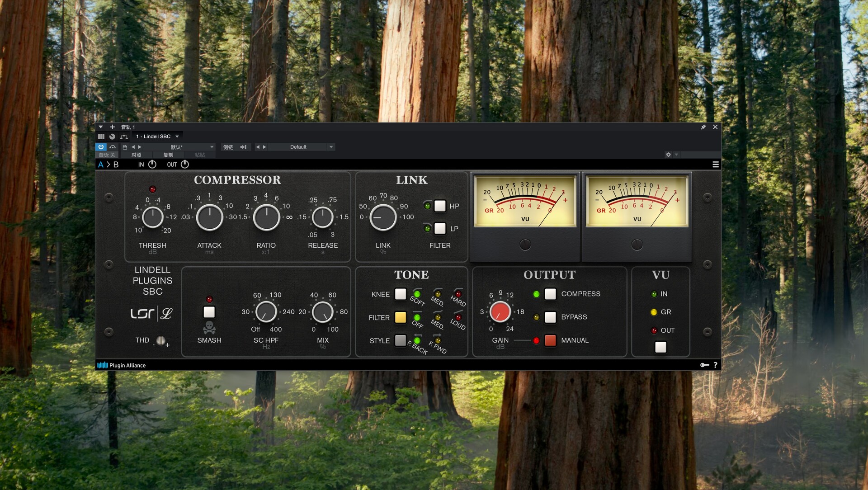Collapse the header with top-left triangle
The image size is (868, 490).
pyautogui.click(x=101, y=127)
